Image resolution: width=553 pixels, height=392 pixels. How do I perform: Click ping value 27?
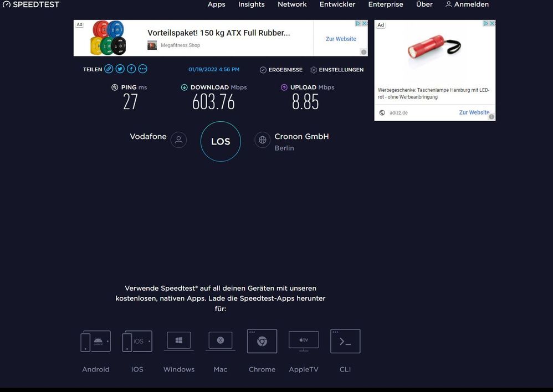click(x=130, y=102)
